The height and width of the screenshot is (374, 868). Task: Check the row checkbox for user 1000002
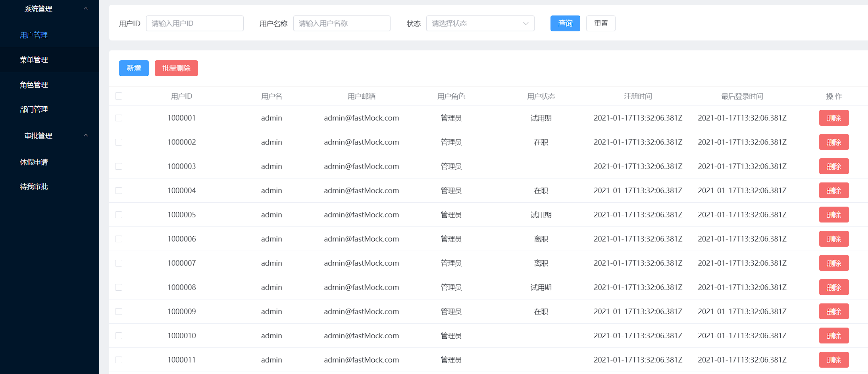[x=119, y=142]
